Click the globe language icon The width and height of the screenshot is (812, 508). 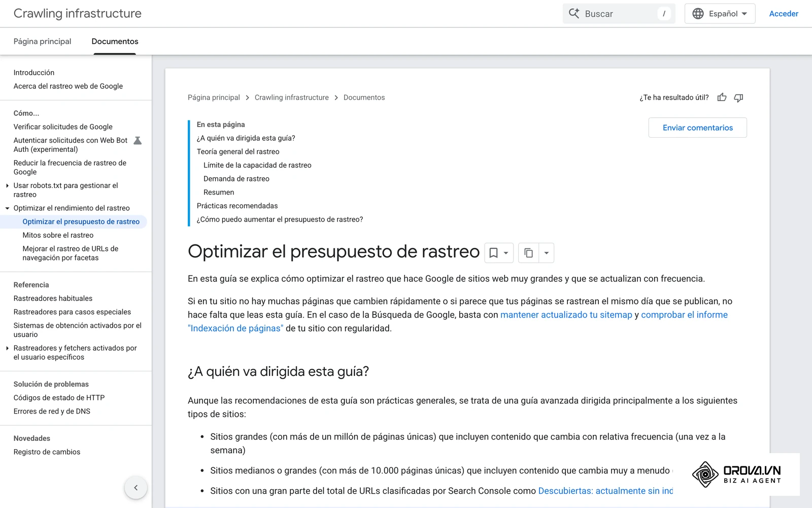(698, 14)
